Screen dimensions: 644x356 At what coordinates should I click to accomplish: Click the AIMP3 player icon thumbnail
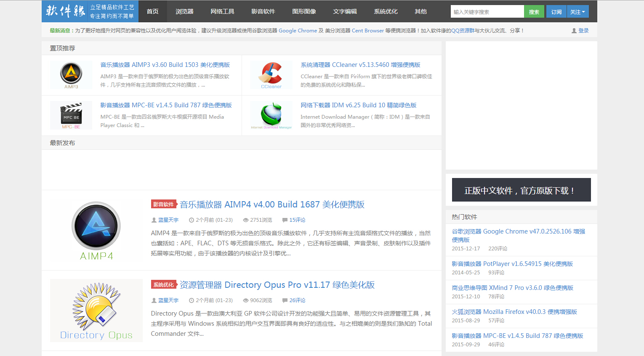(x=71, y=74)
